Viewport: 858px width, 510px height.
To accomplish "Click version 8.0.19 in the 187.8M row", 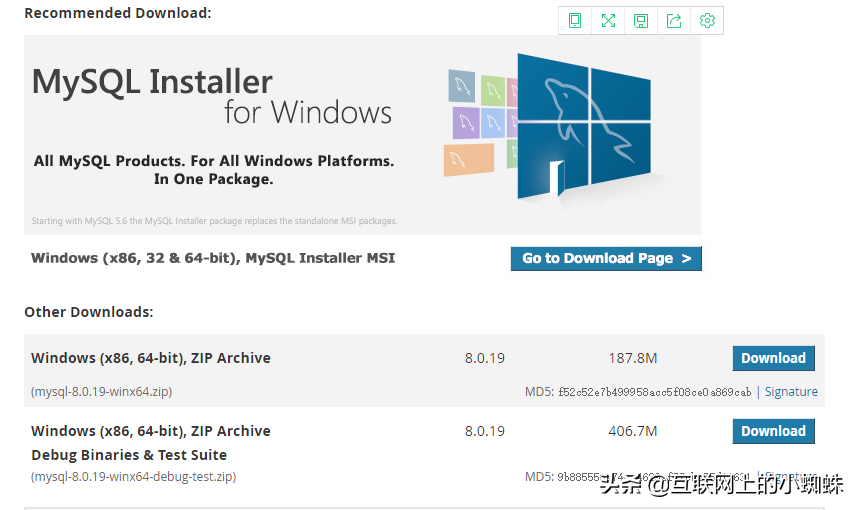I will tap(485, 358).
